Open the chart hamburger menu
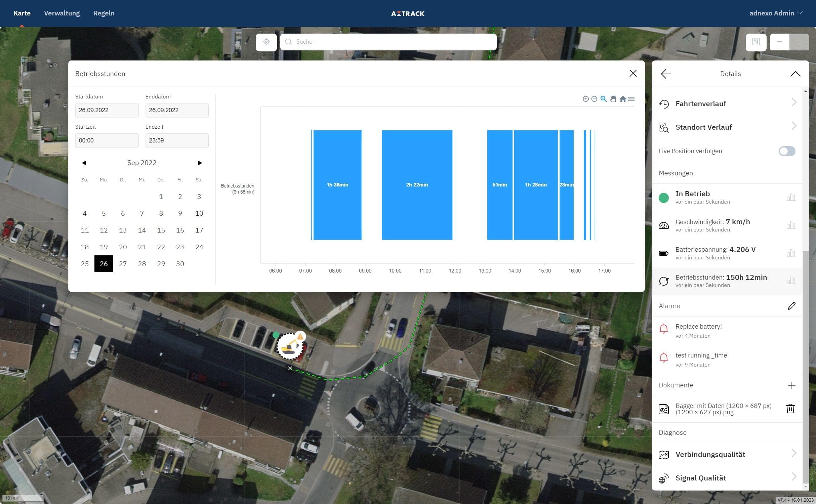The width and height of the screenshot is (816, 504). [x=631, y=99]
